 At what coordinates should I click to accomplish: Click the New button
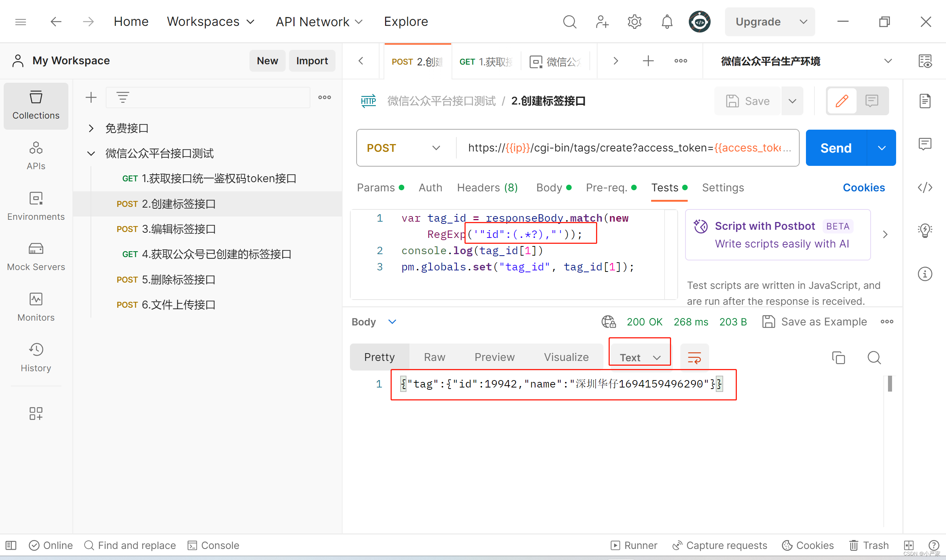[x=267, y=61]
